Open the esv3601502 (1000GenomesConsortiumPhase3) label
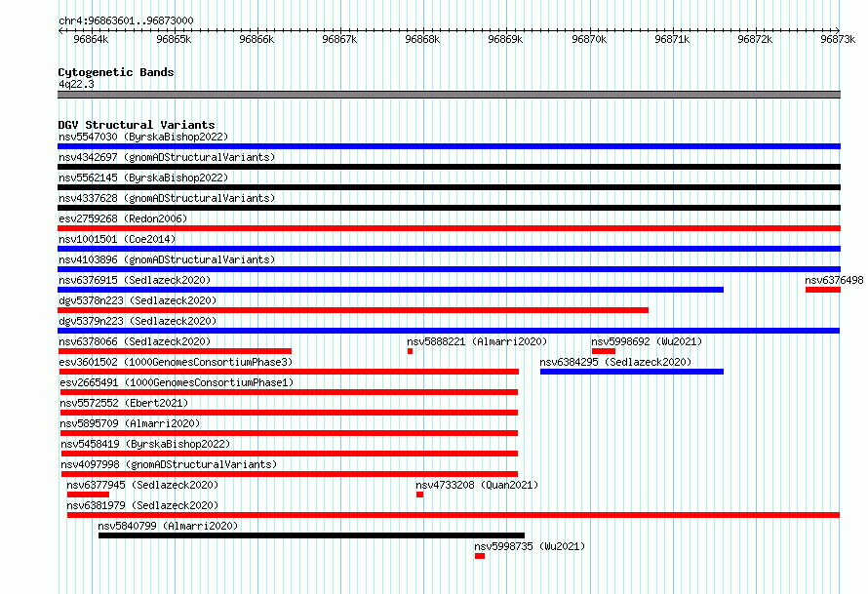This screenshot has width=868, height=594. tap(176, 362)
